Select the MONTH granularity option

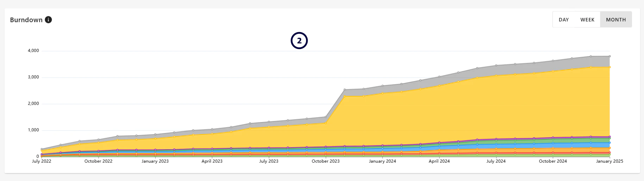tap(616, 20)
